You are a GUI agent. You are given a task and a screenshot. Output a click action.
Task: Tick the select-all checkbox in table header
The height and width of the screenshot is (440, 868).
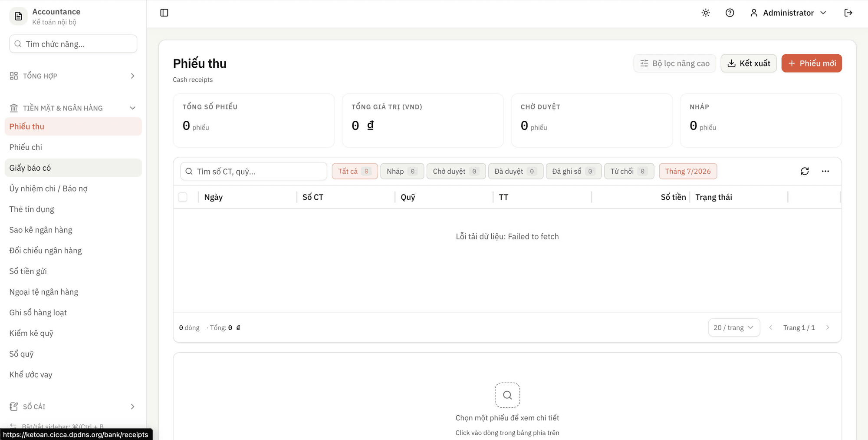183,197
